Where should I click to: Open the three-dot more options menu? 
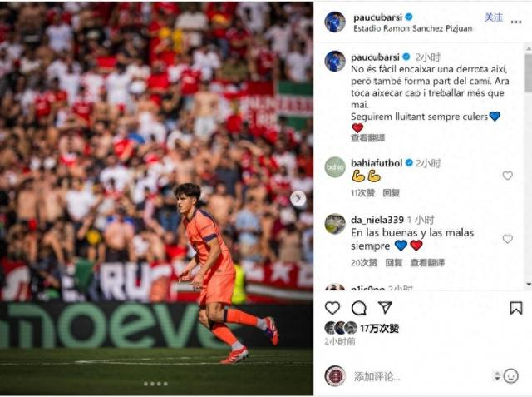[516, 22]
